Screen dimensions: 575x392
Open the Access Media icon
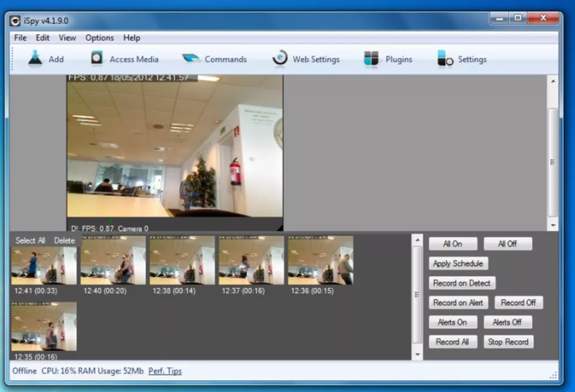tap(96, 58)
